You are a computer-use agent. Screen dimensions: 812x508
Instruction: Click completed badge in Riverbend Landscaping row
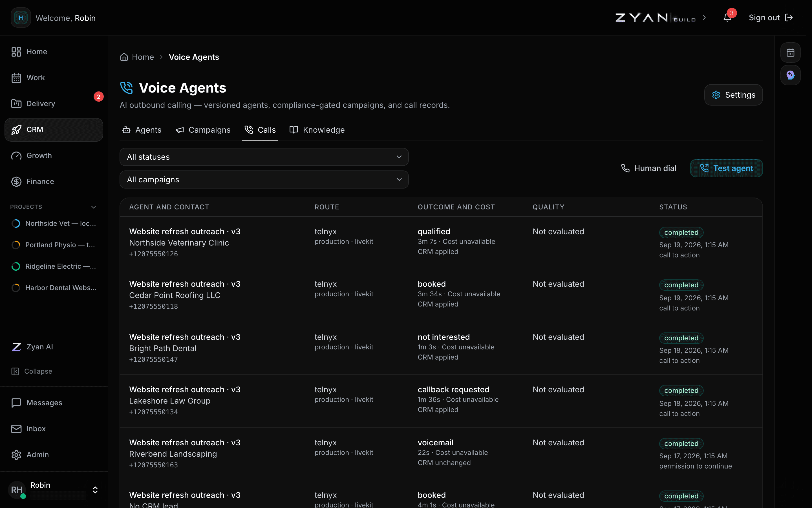coord(681,443)
